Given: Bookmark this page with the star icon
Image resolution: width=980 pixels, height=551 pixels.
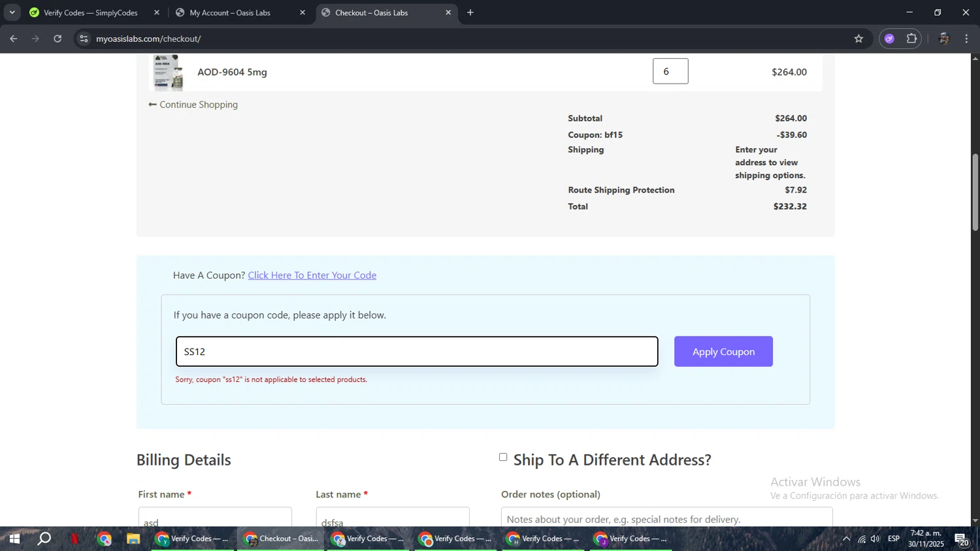Looking at the screenshot, I should [x=858, y=39].
